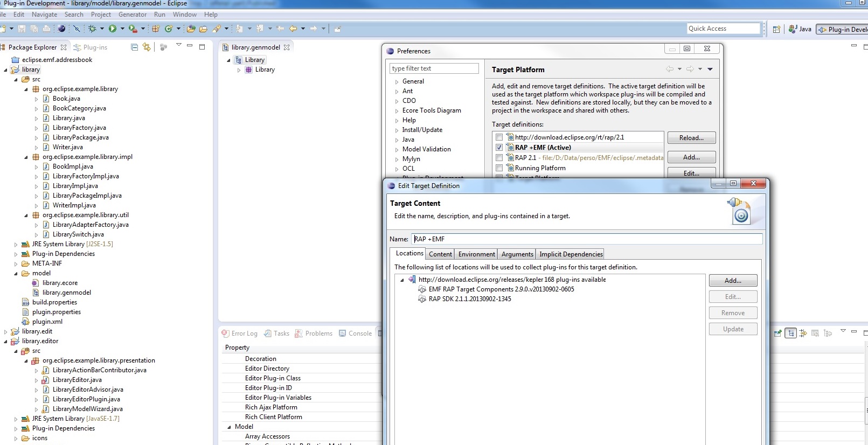
Task: Open the Generator menu
Action: tap(133, 15)
